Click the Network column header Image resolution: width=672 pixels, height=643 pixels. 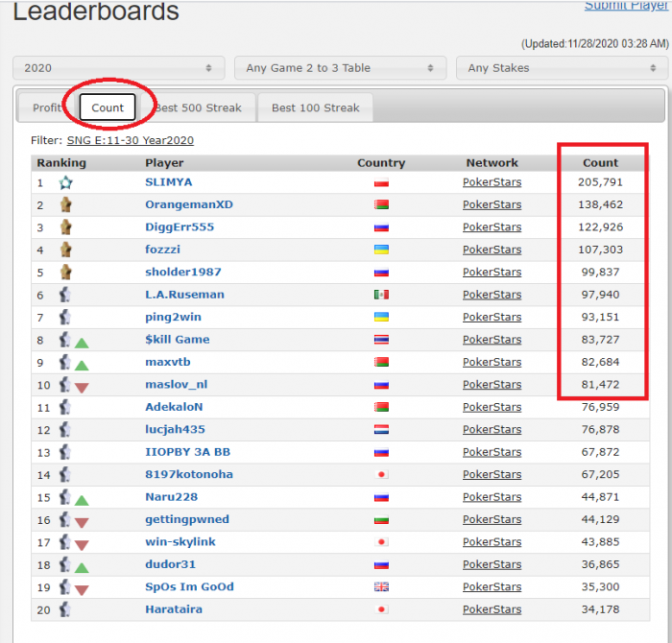(492, 163)
